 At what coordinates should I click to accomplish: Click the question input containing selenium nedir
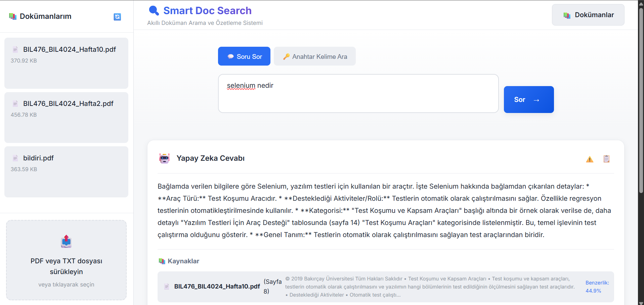click(x=358, y=93)
